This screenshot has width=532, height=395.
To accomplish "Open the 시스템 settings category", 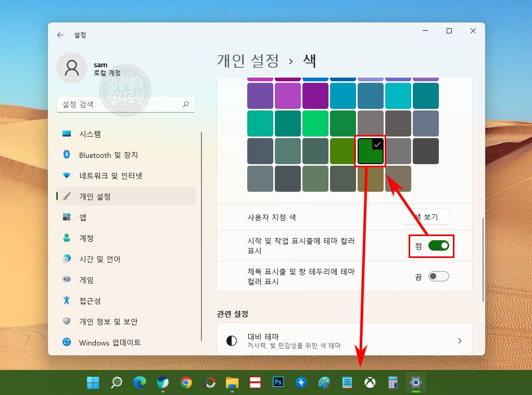I will [126, 134].
